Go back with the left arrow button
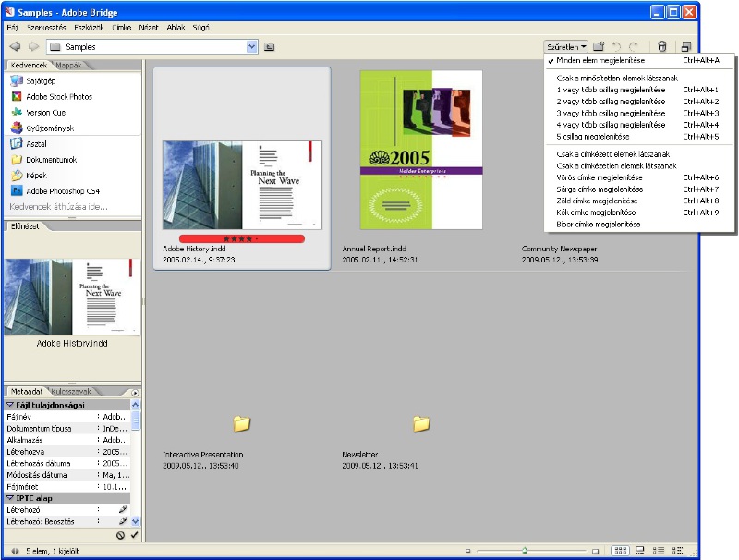The height and width of the screenshot is (560, 739). click(x=15, y=46)
